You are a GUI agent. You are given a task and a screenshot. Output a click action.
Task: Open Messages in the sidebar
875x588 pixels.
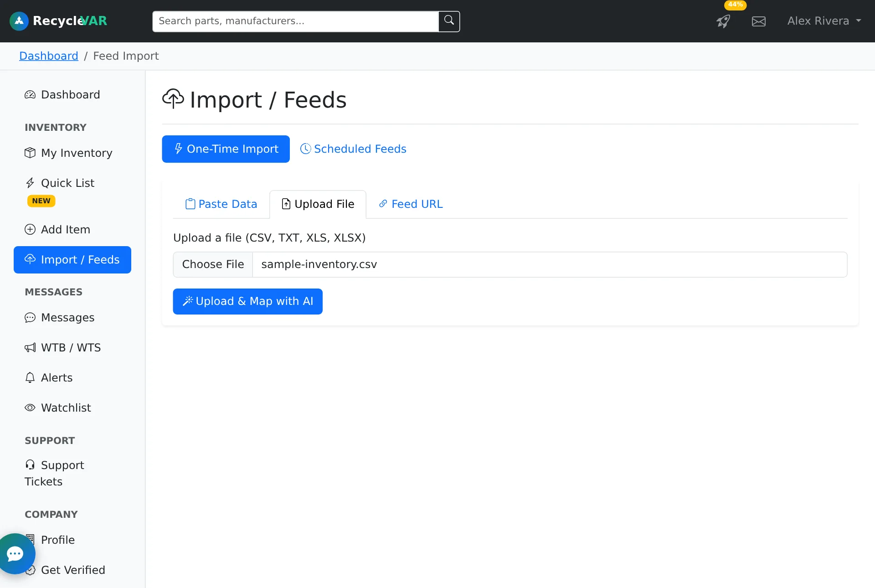point(72,317)
